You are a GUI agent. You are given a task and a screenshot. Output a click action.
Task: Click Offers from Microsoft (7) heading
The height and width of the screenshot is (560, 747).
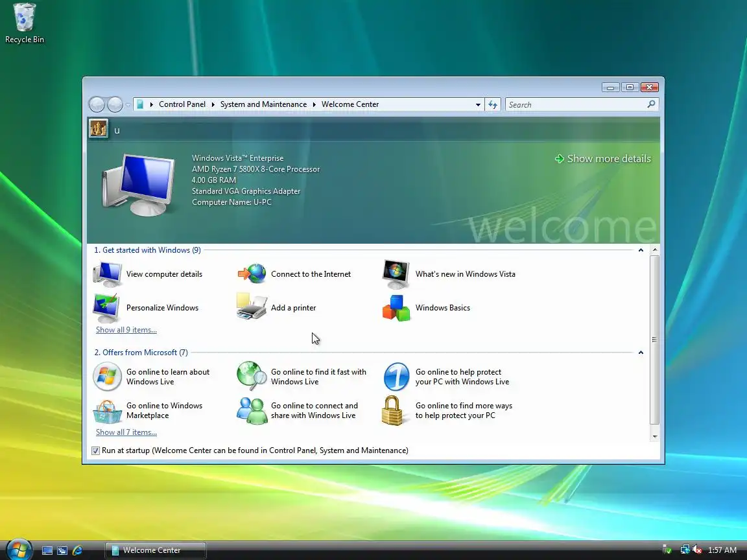tap(141, 353)
